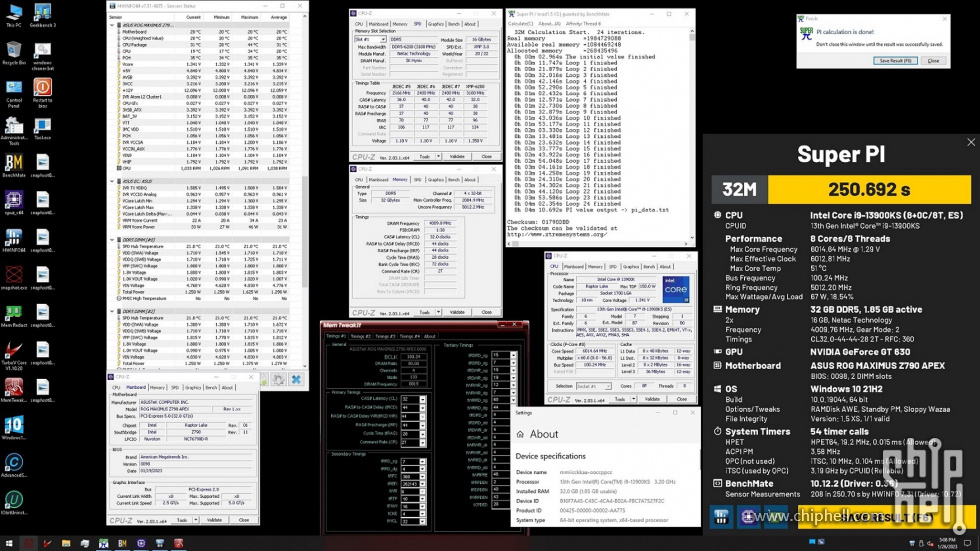Image resolution: width=980 pixels, height=551 pixels.
Task: Open the notification center icon in taskbar
Action: [968, 544]
